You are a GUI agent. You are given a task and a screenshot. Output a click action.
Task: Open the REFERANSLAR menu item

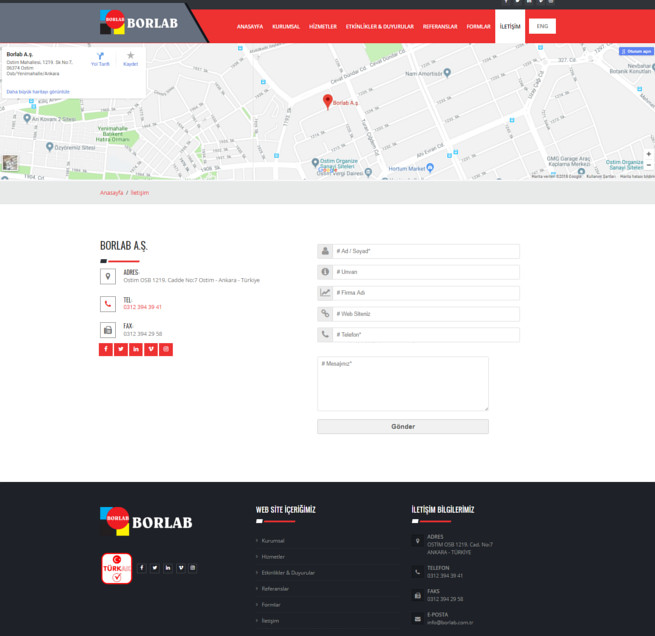coord(440,26)
